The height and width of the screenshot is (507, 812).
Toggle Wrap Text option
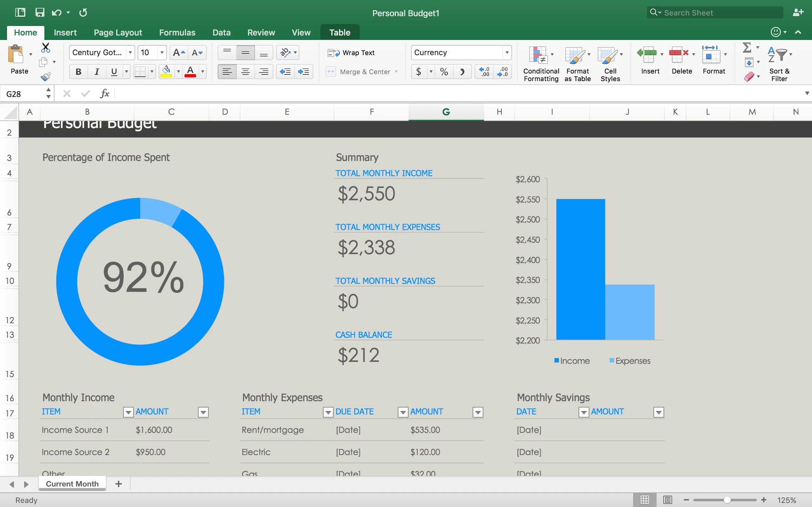pyautogui.click(x=351, y=53)
